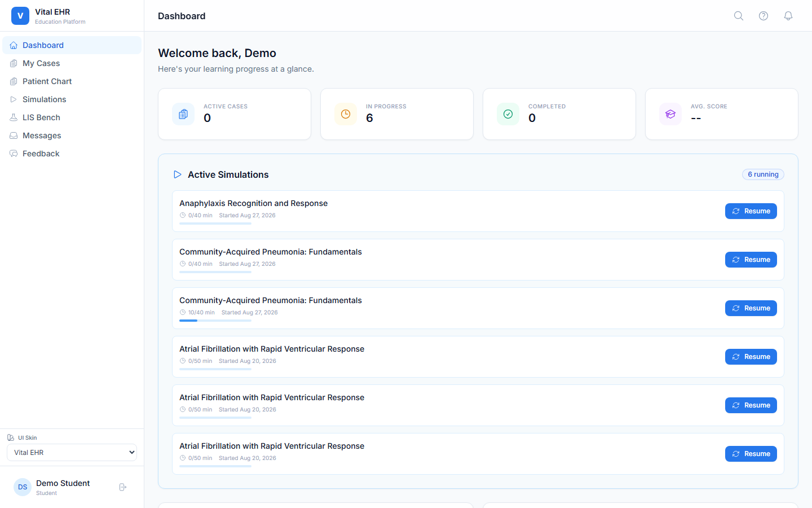Viewport: 812px width, 508px height.
Task: Resume the first Atrial Fibrillation simulation
Action: point(751,357)
